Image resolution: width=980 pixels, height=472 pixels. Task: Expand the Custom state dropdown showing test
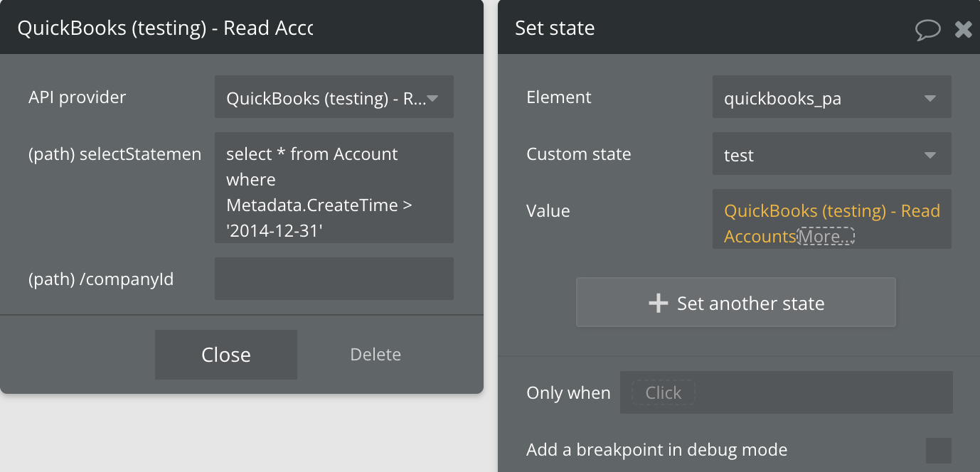[831, 154]
